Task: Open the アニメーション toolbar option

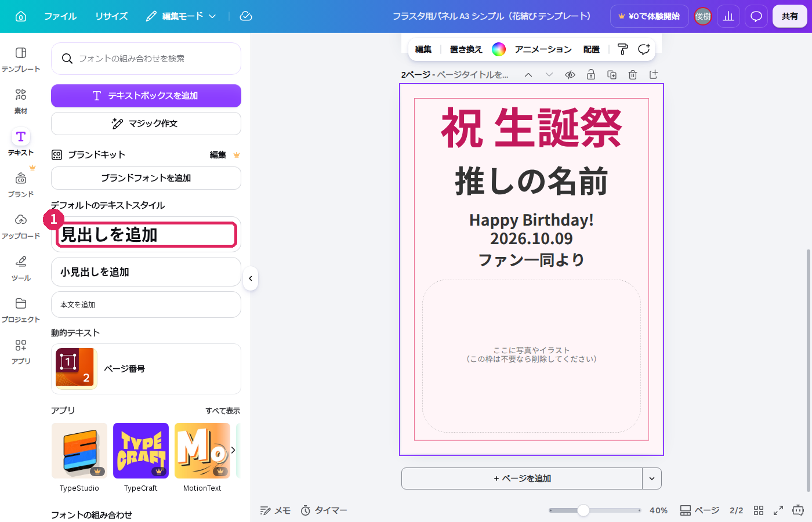Action: [543, 49]
